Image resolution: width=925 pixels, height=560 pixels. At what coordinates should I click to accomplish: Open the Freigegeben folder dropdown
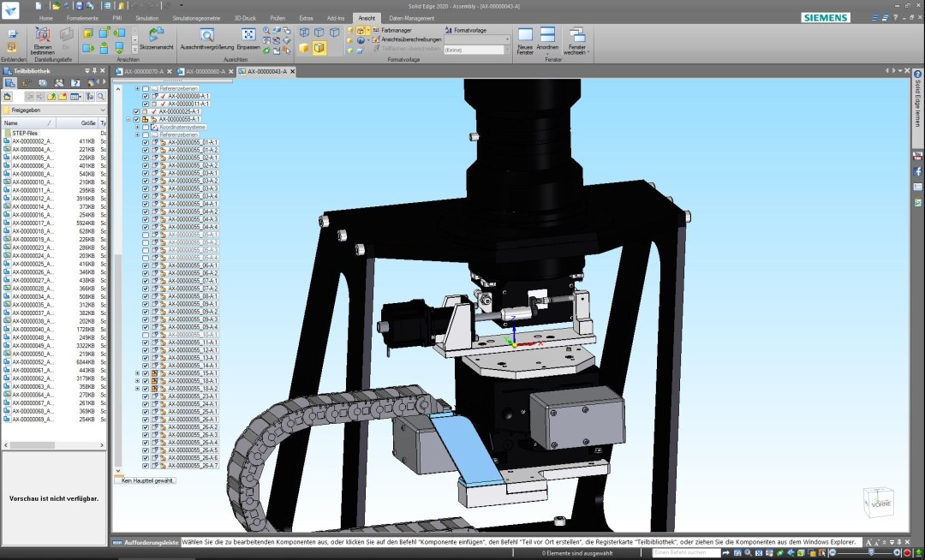[103, 110]
